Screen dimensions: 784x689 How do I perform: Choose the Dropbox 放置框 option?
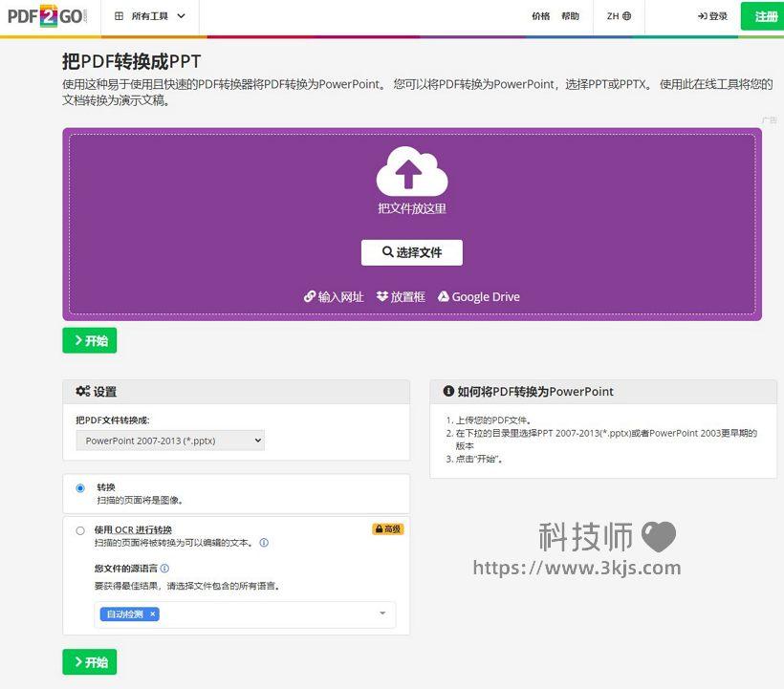(x=401, y=297)
